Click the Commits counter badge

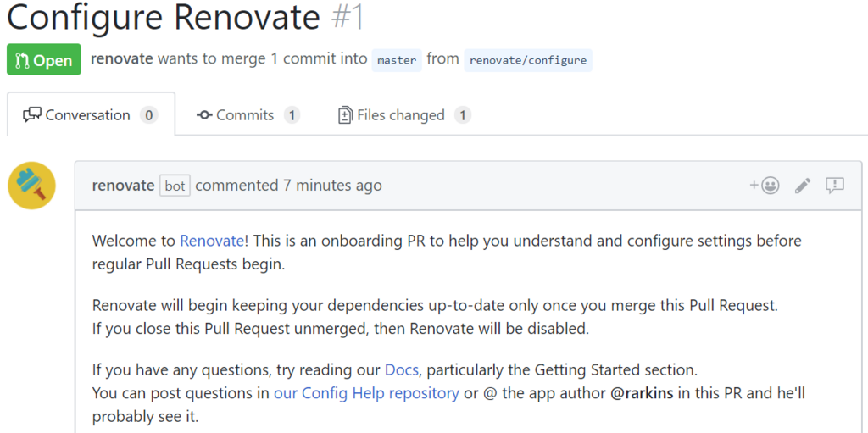(x=292, y=115)
